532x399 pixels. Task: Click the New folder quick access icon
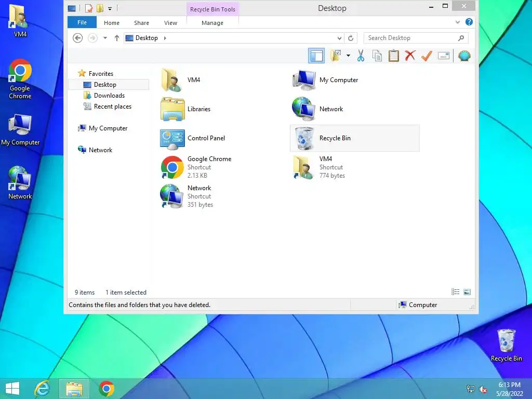100,8
